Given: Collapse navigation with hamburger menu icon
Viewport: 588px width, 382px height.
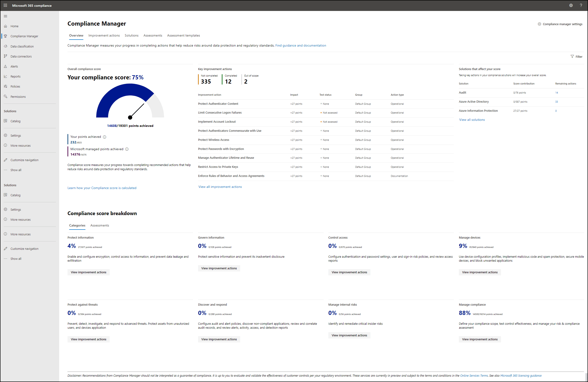Looking at the screenshot, I should click(x=5, y=16).
